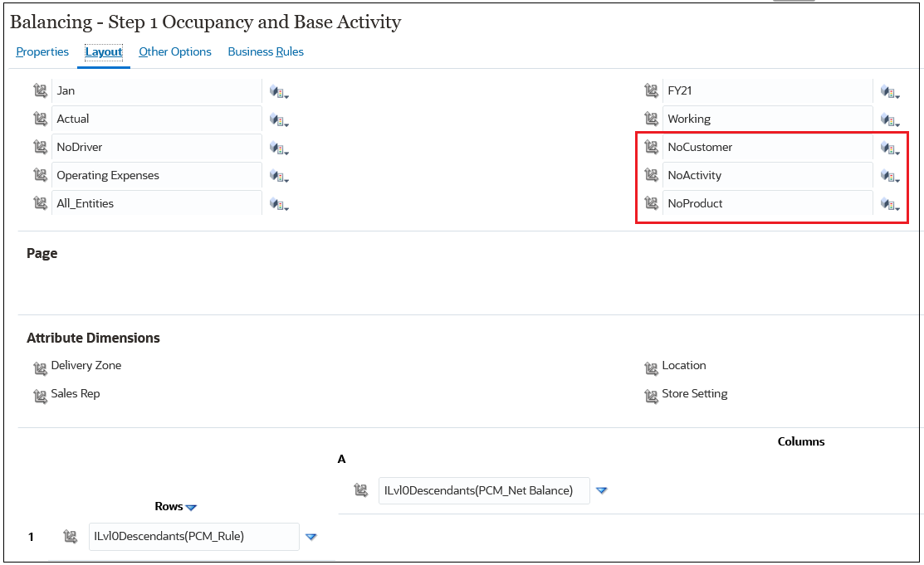Open member selector for NoDriver
The width and height of the screenshot is (924, 565).
[x=279, y=148]
